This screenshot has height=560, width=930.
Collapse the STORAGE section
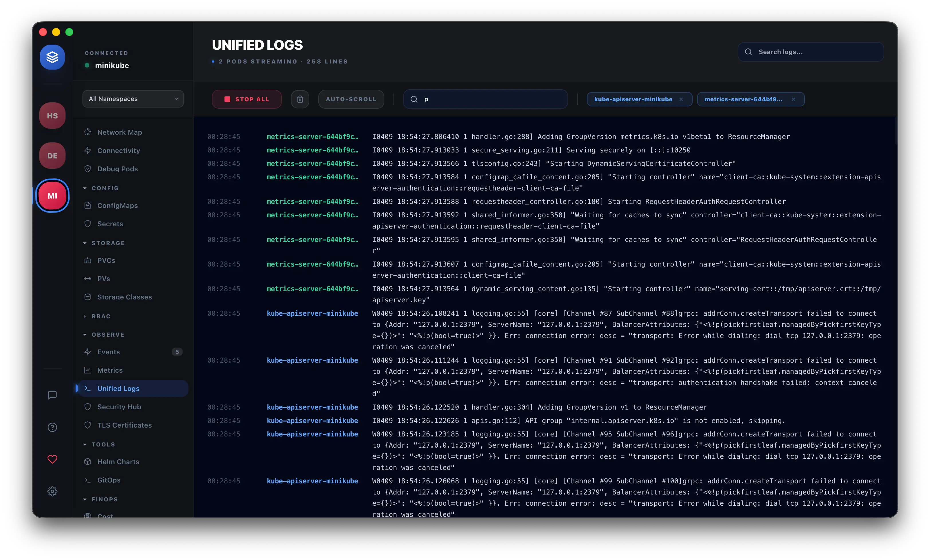click(108, 243)
